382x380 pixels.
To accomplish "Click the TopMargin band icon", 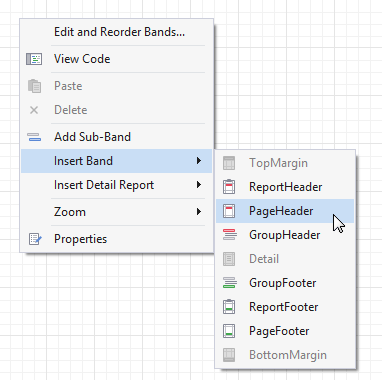I will [229, 163].
